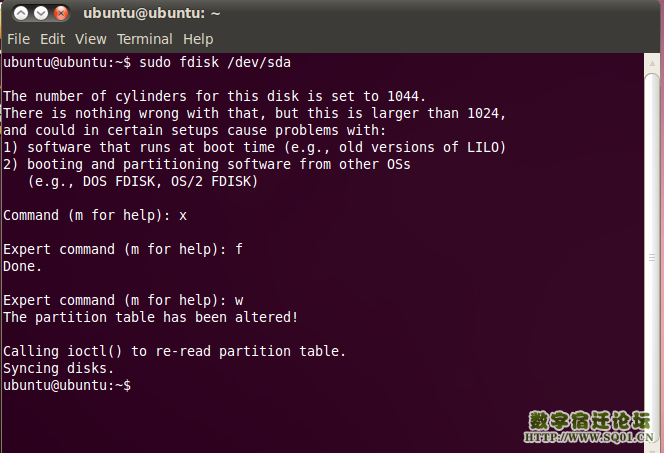
Task: Click the HTTP://WWW.SQ01.CN watermark link
Action: [589, 437]
